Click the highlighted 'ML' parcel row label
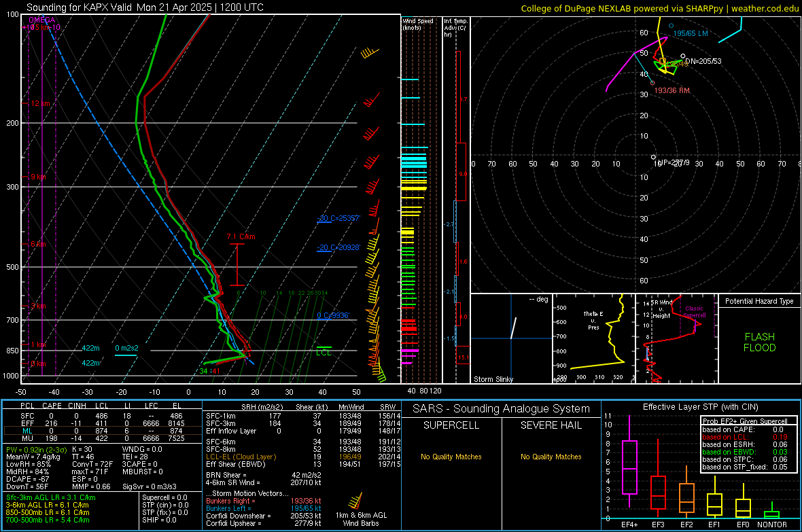Screen dimensions: 802x532 [x=28, y=431]
